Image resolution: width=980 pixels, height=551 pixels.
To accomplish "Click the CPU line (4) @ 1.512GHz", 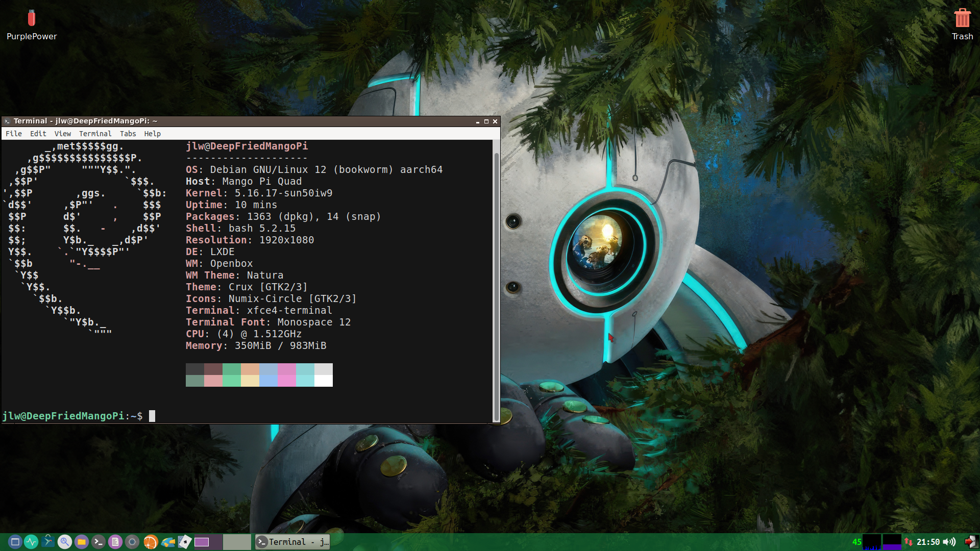I will (x=243, y=334).
